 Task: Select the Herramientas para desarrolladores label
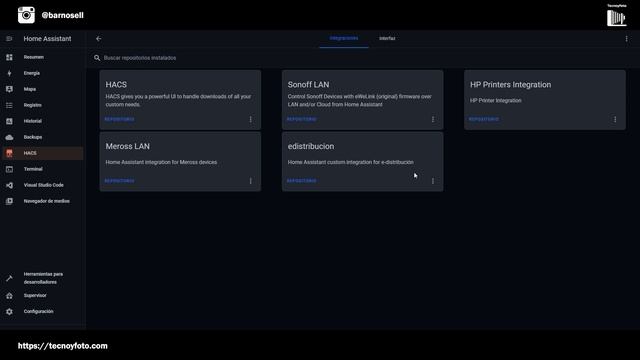point(43,278)
